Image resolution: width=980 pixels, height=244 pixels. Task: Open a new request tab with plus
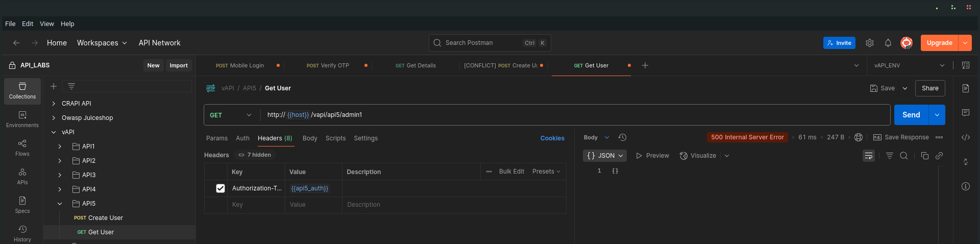(x=645, y=65)
